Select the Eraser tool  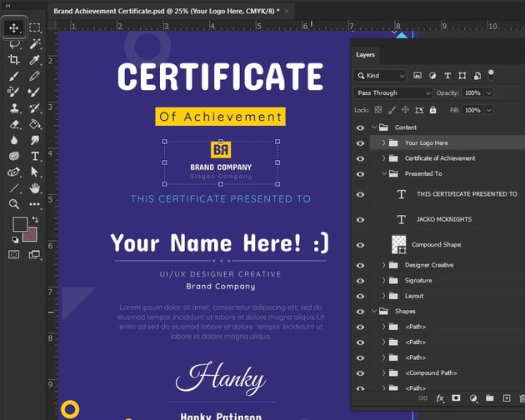(x=14, y=124)
